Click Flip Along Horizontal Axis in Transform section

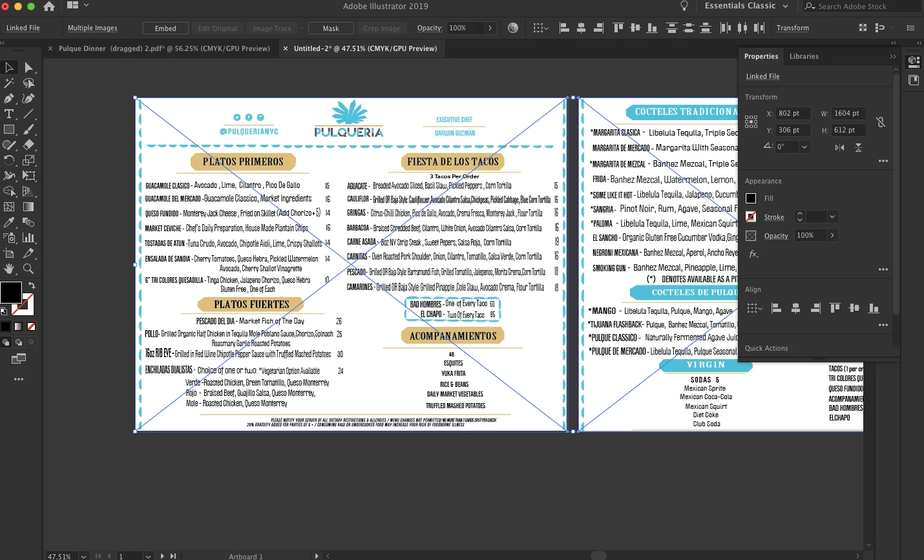pos(839,147)
